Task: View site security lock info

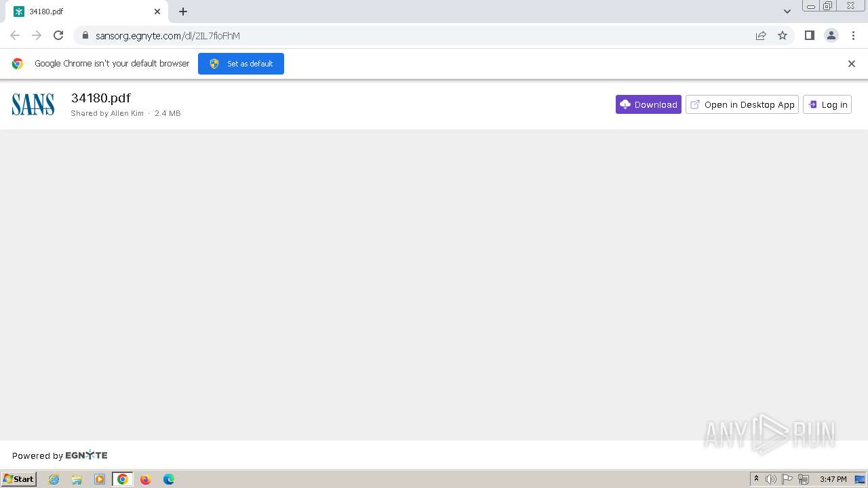Action: click(x=85, y=35)
